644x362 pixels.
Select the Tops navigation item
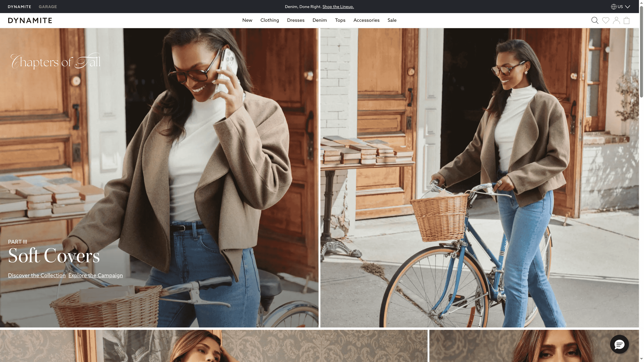(340, 20)
